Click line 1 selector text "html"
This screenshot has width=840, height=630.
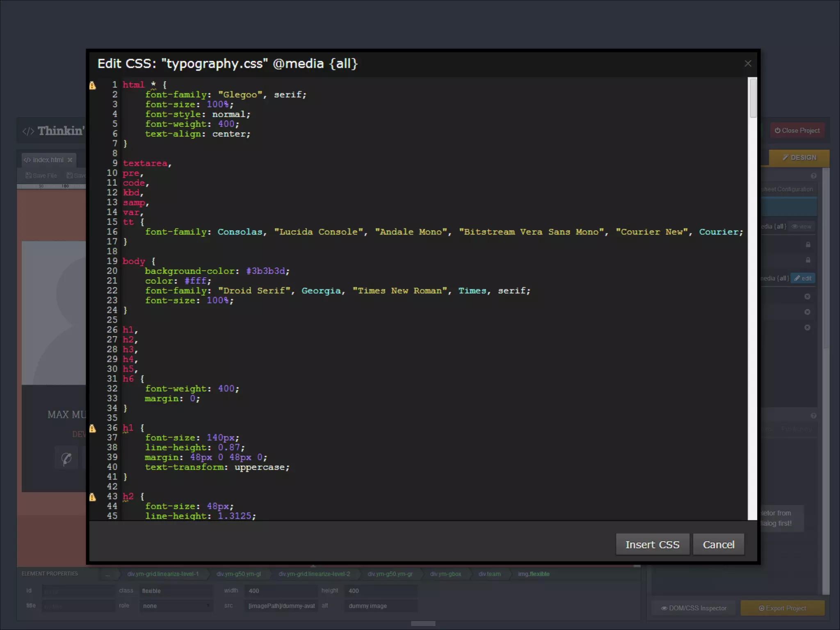133,85
